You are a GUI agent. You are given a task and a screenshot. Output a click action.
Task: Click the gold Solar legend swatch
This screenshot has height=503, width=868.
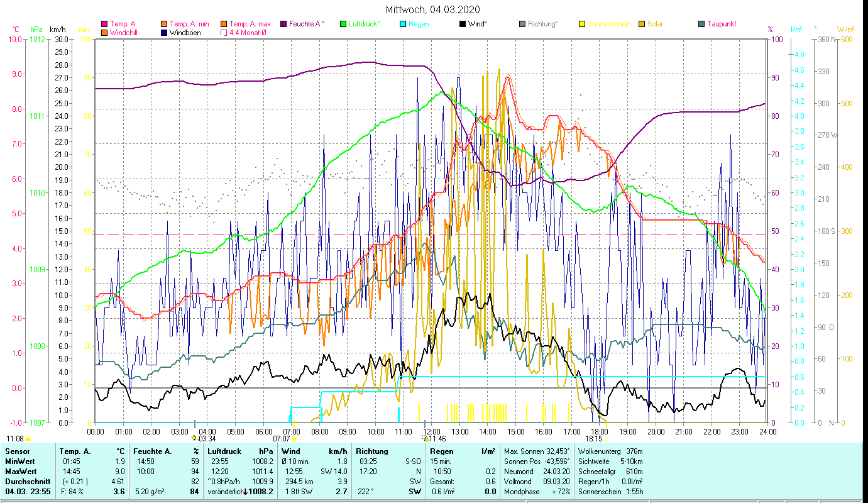(641, 24)
